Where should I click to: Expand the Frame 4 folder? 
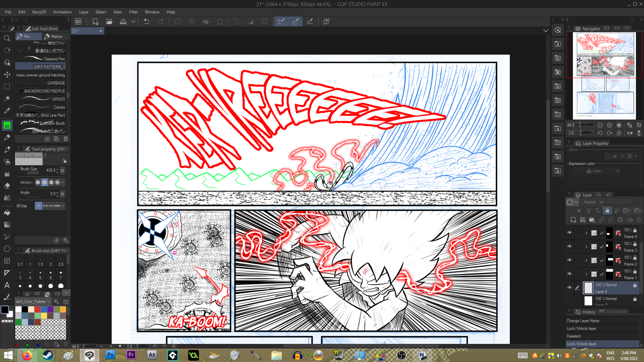pyautogui.click(x=586, y=233)
